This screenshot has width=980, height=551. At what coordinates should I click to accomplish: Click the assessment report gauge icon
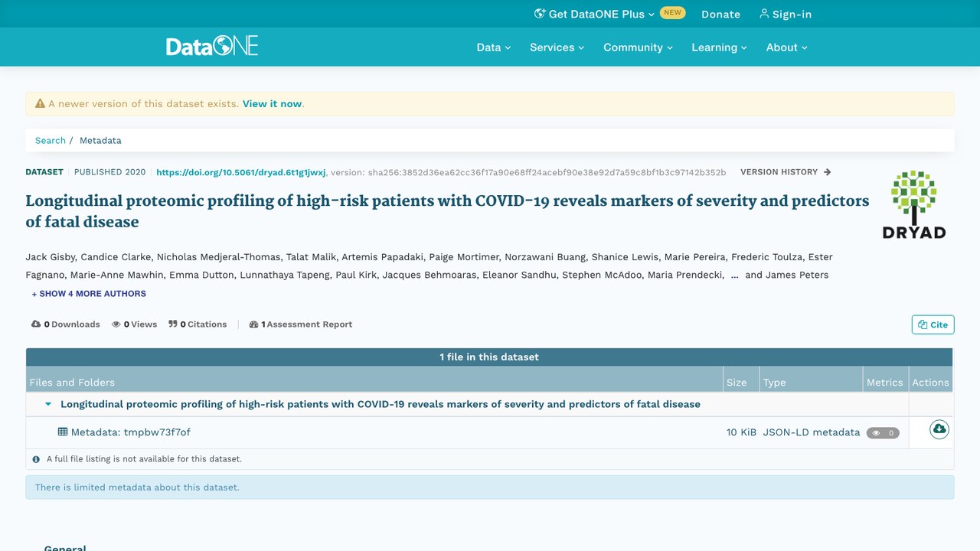254,324
